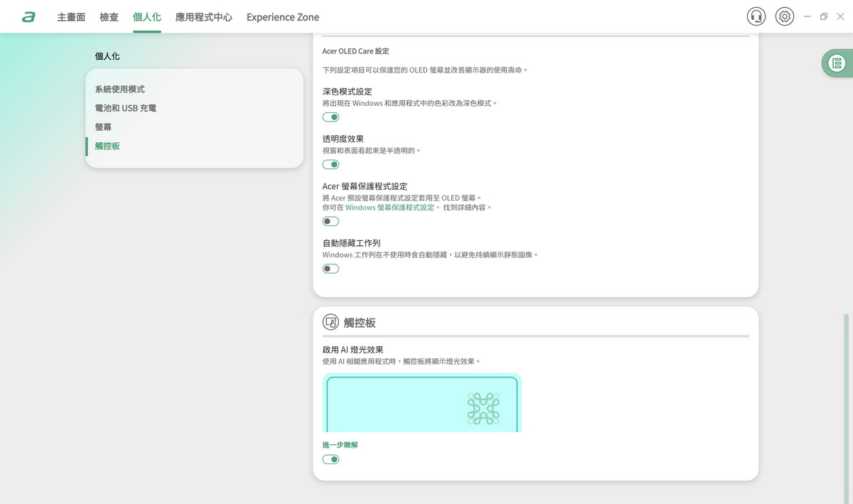Viewport: 853px width, 504px height.
Task: Enable the Acer 螢幕保護程式設定 toggle
Action: coord(331,221)
